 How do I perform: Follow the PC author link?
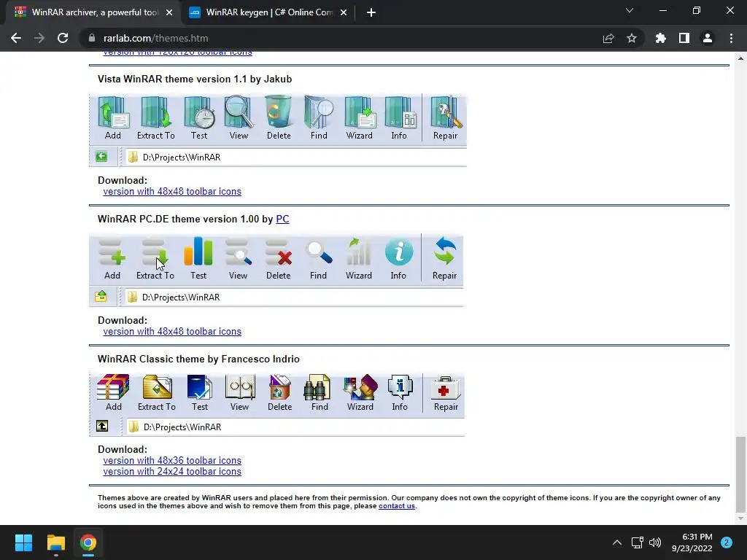tap(282, 219)
